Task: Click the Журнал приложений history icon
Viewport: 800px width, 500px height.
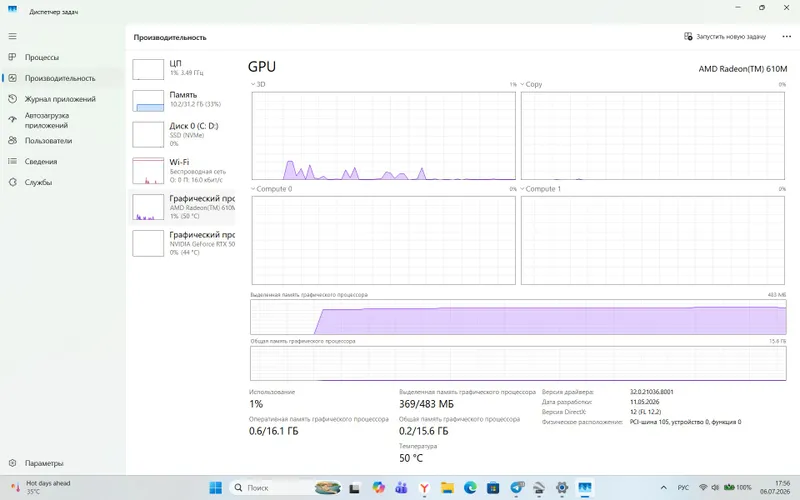Action: click(12, 99)
